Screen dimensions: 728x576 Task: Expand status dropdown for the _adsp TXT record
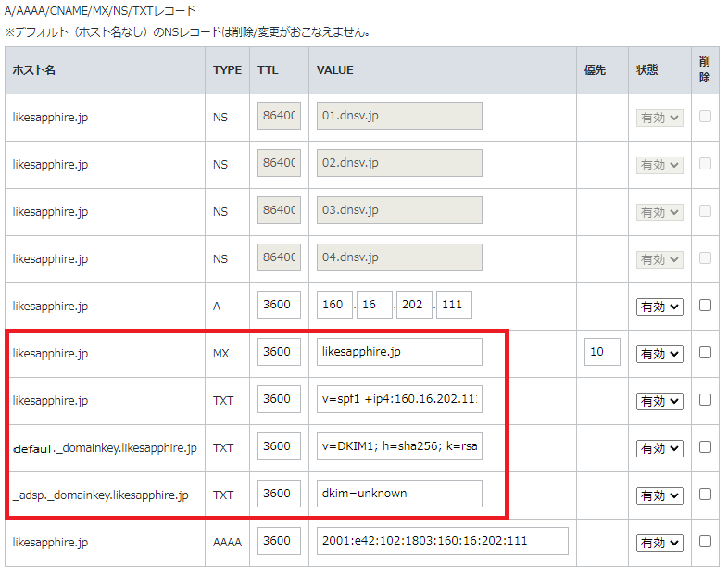(x=659, y=495)
